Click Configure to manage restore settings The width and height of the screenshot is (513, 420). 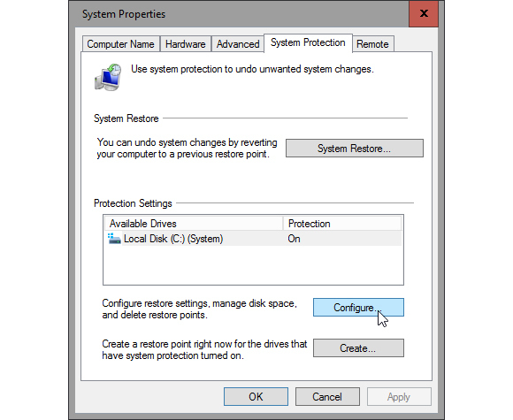point(358,308)
